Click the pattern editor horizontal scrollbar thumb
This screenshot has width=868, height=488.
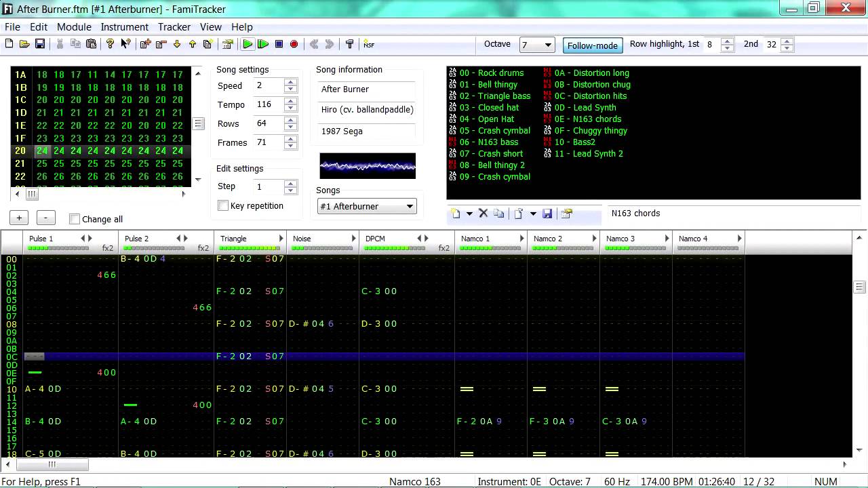tap(52, 465)
